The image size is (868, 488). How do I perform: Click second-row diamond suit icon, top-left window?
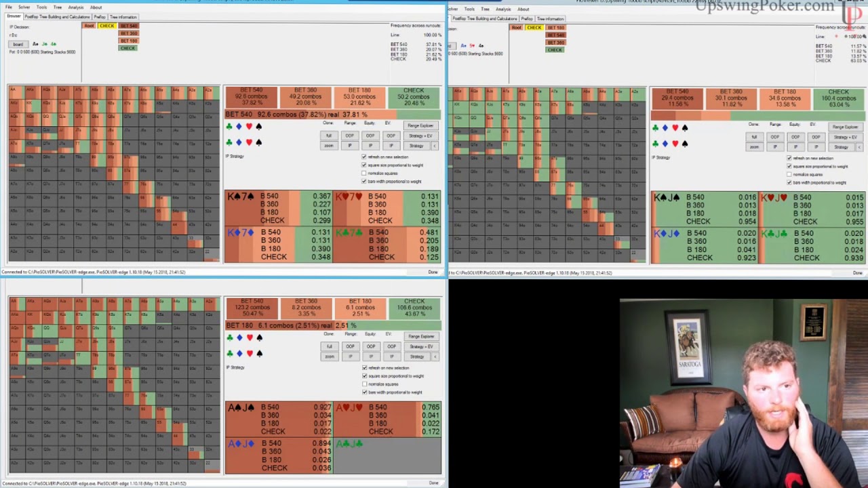click(x=239, y=142)
